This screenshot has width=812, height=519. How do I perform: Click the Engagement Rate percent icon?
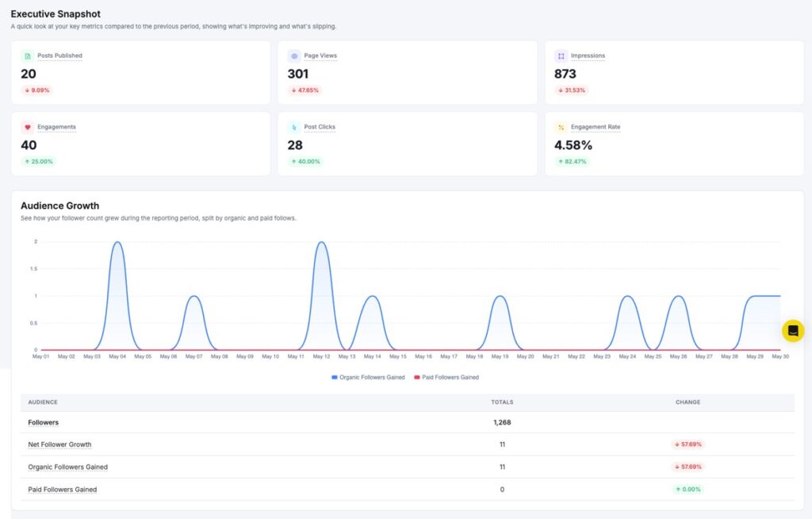click(x=561, y=127)
